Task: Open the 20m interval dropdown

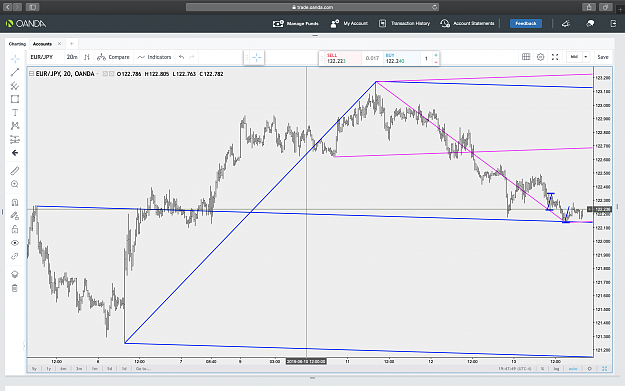Action: pos(72,57)
